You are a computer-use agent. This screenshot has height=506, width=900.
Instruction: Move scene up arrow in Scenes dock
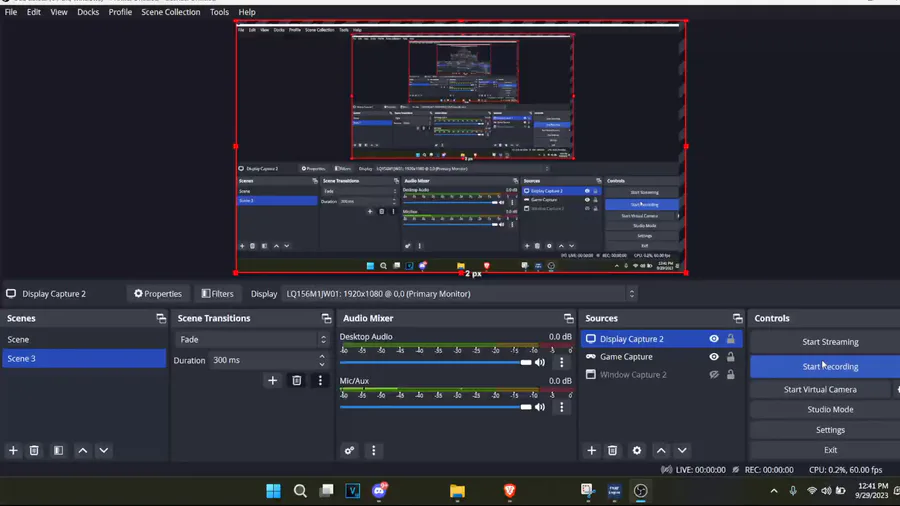point(83,450)
